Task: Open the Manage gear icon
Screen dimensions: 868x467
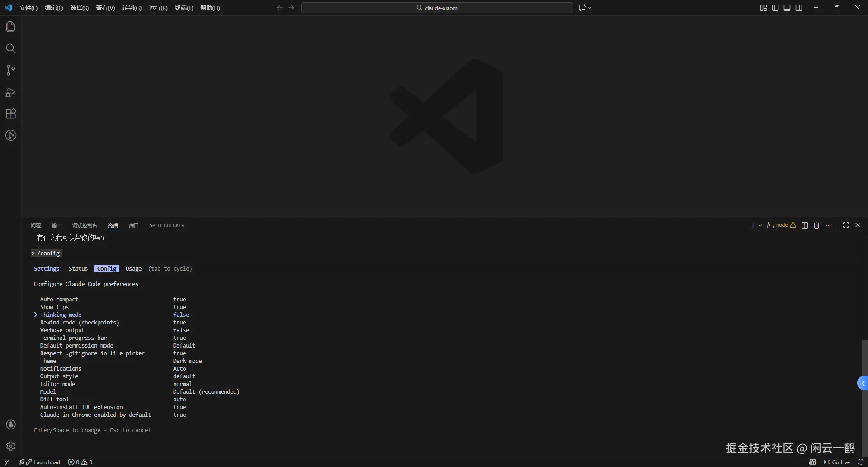Action: coord(11,446)
